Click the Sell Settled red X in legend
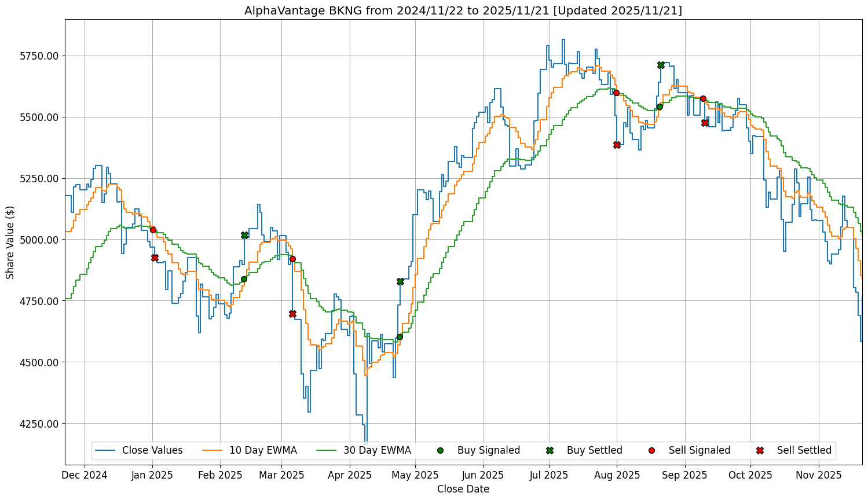Screen dimensions: 868x500 tap(760, 450)
